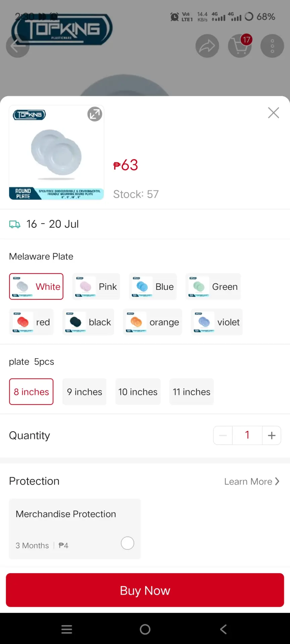Screen dimensions: 290x644
Task: Expand the product image to fullscreen
Action: pyautogui.click(x=95, y=114)
